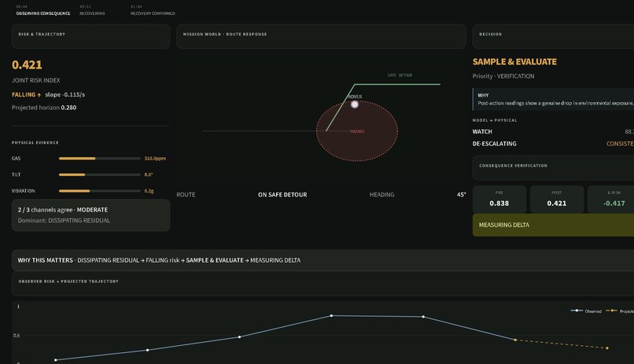
Task: Click the 0.421 joint risk index value
Action: [27, 64]
